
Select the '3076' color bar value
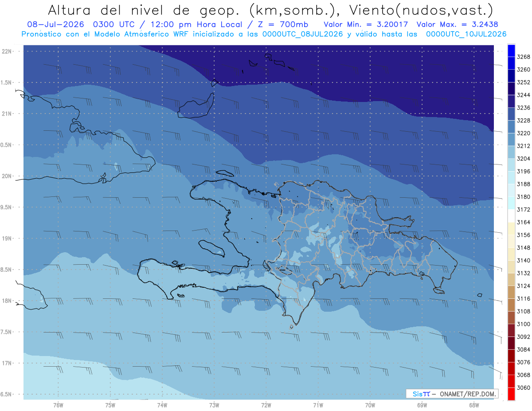coord(524,362)
